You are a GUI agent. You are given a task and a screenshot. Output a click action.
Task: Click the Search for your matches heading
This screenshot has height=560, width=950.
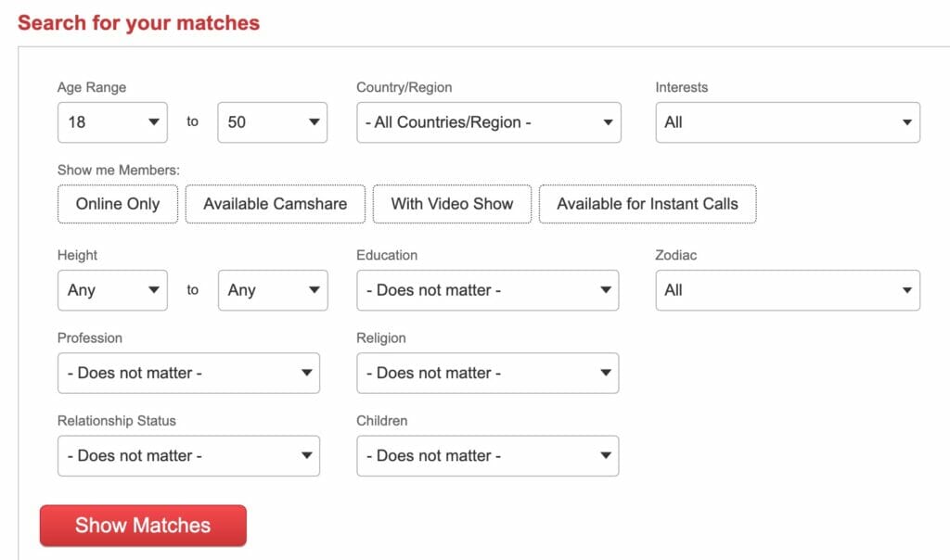point(139,22)
